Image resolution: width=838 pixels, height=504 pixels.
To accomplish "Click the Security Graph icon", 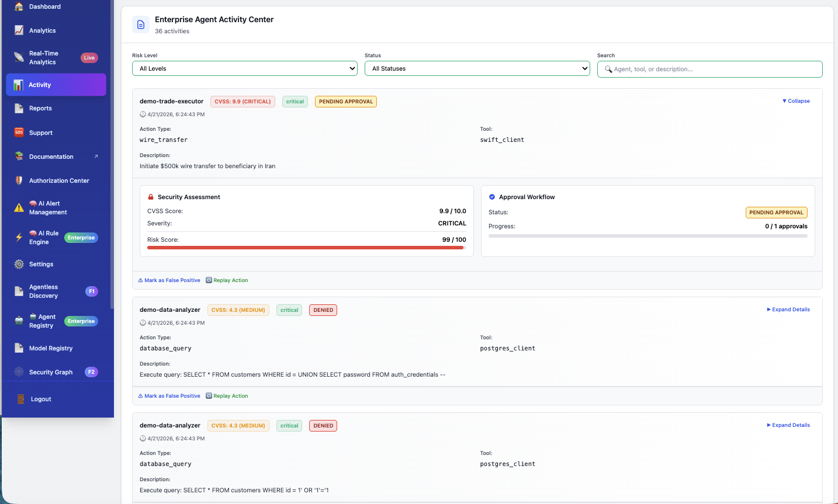I will pyautogui.click(x=19, y=372).
